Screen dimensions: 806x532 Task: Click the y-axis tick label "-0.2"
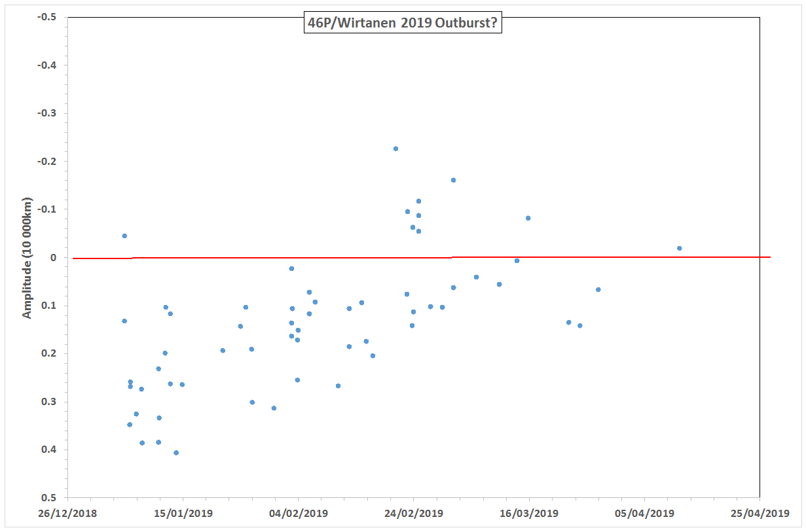pos(48,162)
